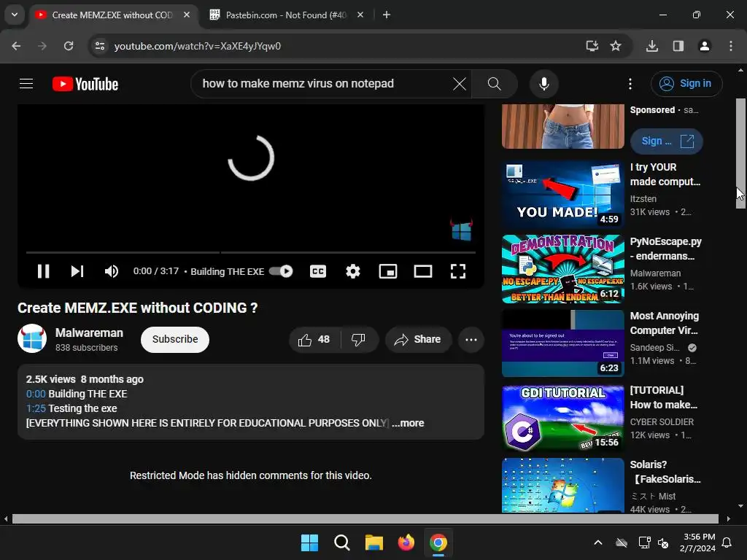Open the Malwareman channel name link

click(x=89, y=332)
